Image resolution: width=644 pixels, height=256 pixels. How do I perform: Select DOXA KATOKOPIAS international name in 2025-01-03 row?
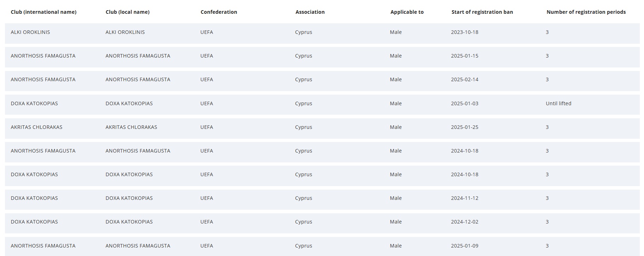(34, 103)
